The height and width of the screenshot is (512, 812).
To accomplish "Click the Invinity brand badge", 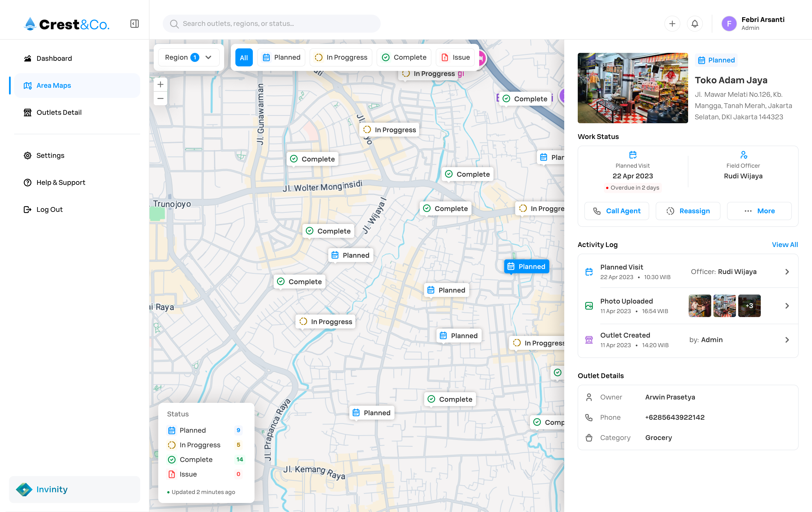I will click(x=75, y=489).
